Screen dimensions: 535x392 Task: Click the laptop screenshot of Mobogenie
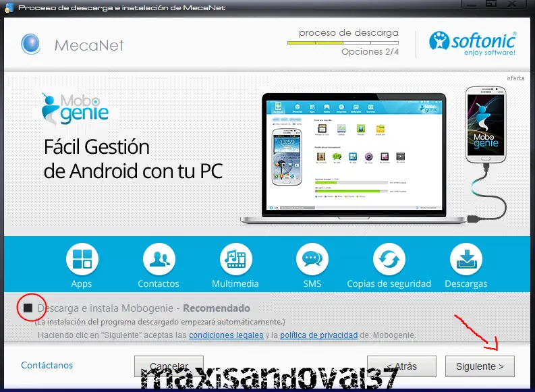(x=354, y=156)
